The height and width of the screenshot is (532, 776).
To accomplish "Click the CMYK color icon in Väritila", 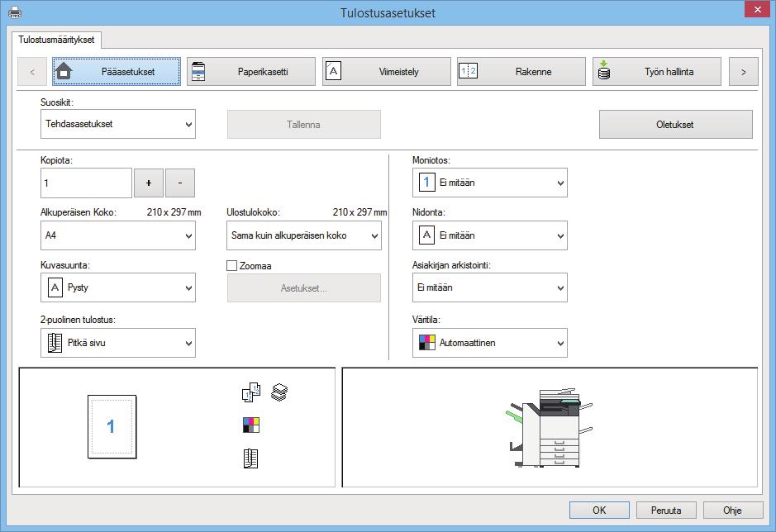I will tap(427, 343).
